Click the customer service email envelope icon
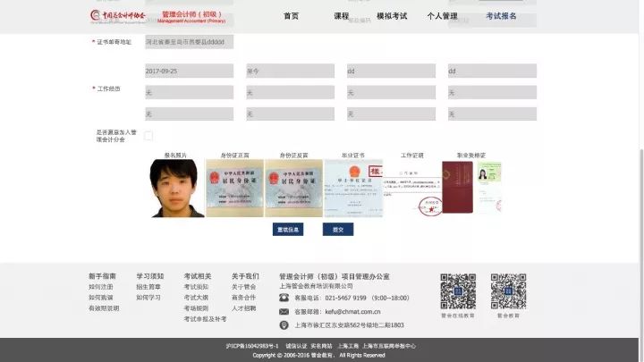Viewport: 644px width, 362px height. pos(284,311)
